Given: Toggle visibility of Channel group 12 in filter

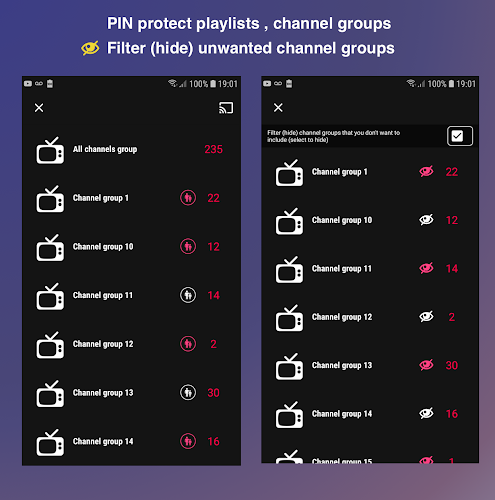Looking at the screenshot, I should (x=426, y=317).
